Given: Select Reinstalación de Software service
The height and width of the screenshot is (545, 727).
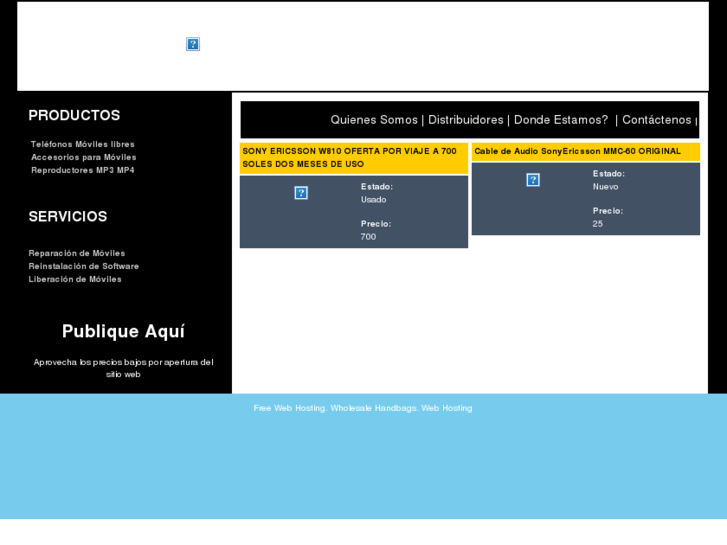Looking at the screenshot, I should [x=83, y=266].
